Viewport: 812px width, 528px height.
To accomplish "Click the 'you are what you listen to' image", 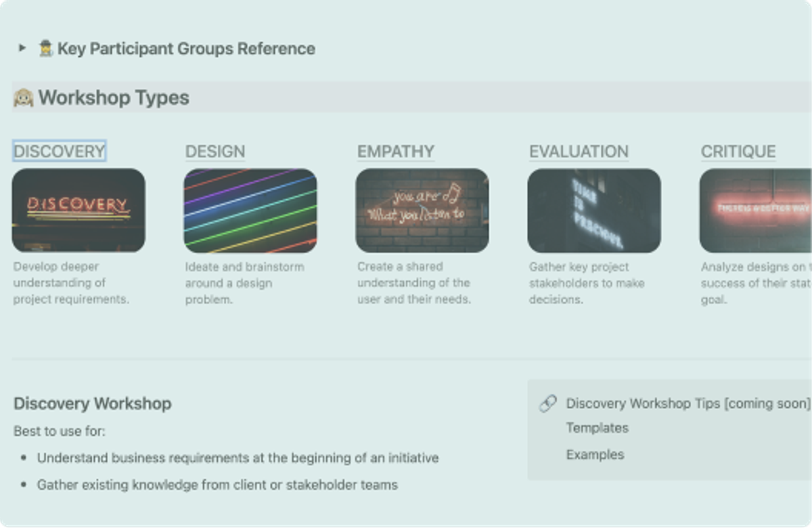I will [422, 211].
